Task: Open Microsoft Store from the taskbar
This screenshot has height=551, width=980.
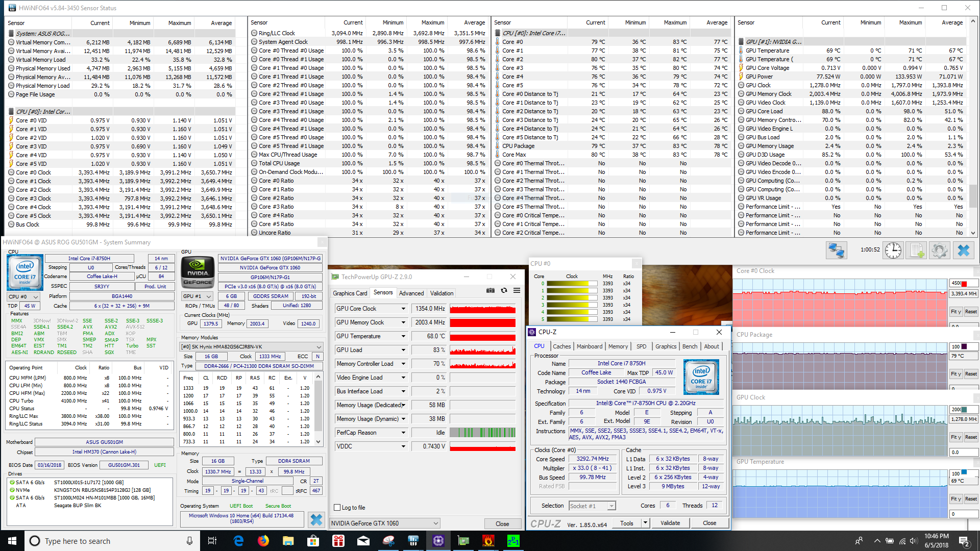Action: point(313,541)
